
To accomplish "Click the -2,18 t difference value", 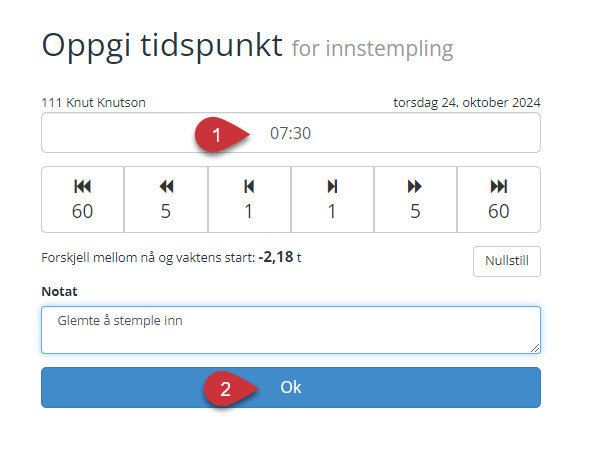I will [x=280, y=257].
